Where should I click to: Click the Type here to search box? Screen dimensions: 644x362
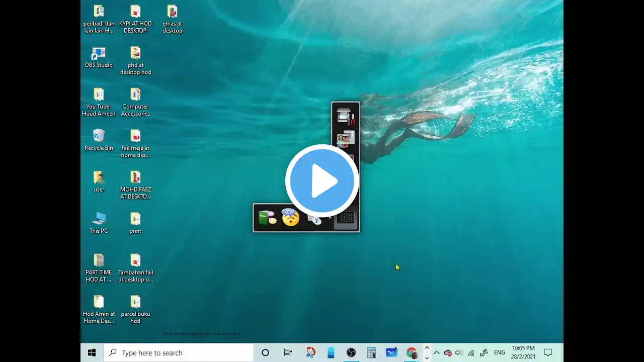[179, 353]
